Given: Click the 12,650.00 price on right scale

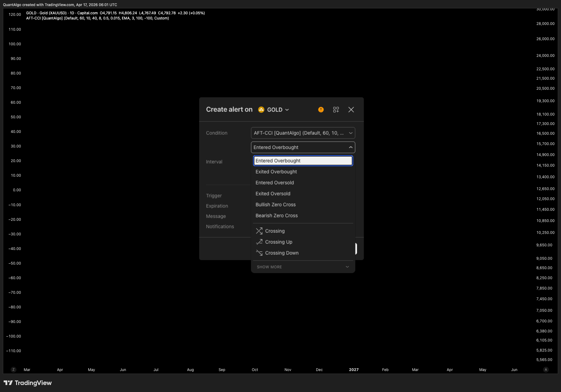Looking at the screenshot, I should pyautogui.click(x=545, y=189).
